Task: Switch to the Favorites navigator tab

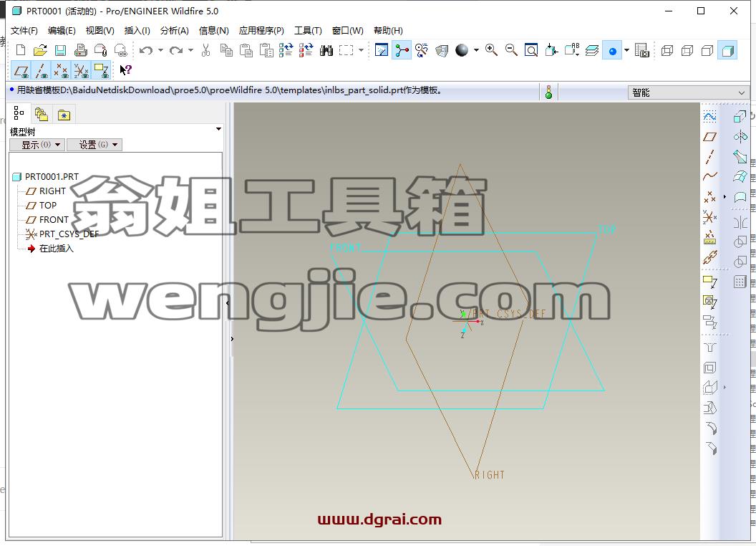Action: click(x=64, y=115)
